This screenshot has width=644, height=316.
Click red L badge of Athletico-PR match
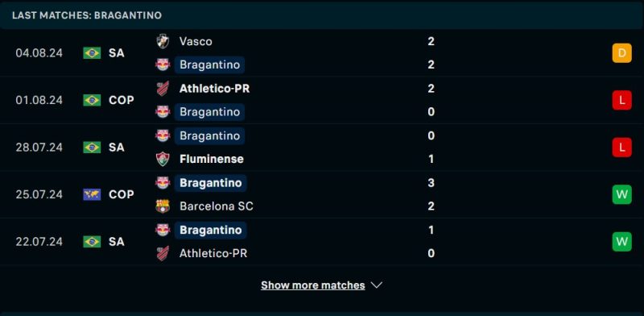click(621, 100)
